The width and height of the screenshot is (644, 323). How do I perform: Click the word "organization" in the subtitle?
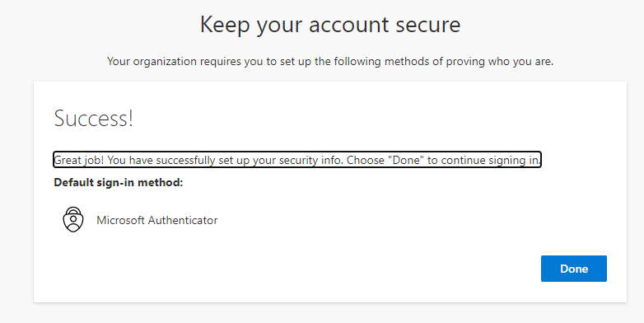click(165, 62)
